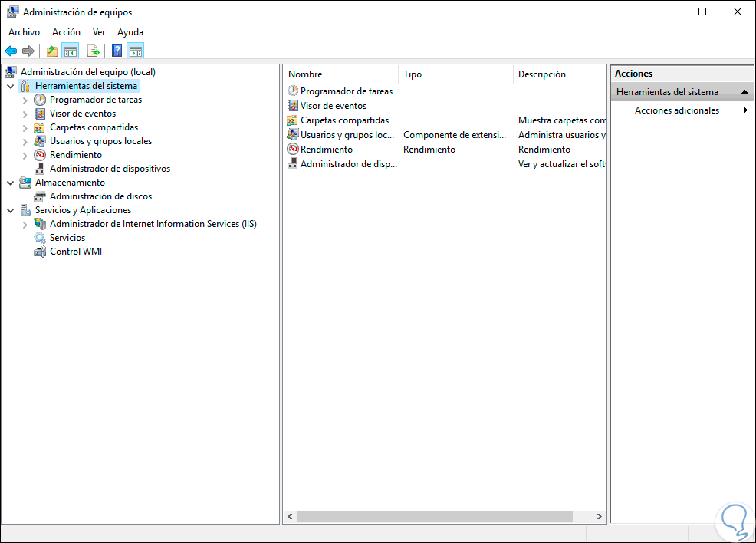The width and height of the screenshot is (756, 543).
Task: Click the root computer icon in tree
Action: tap(11, 72)
